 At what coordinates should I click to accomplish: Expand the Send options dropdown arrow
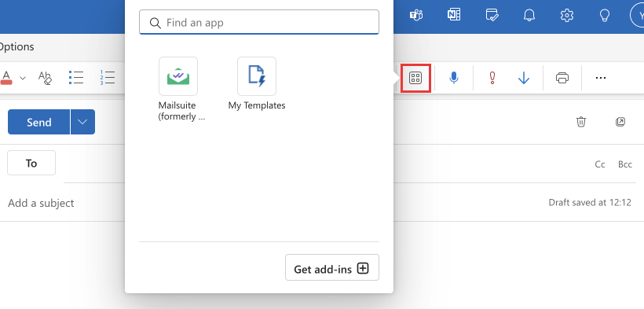point(82,122)
